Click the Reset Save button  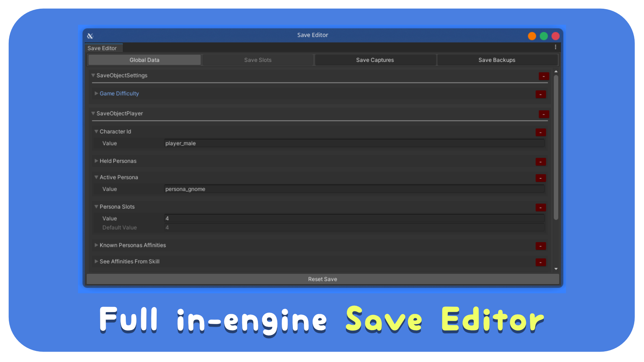[322, 279]
